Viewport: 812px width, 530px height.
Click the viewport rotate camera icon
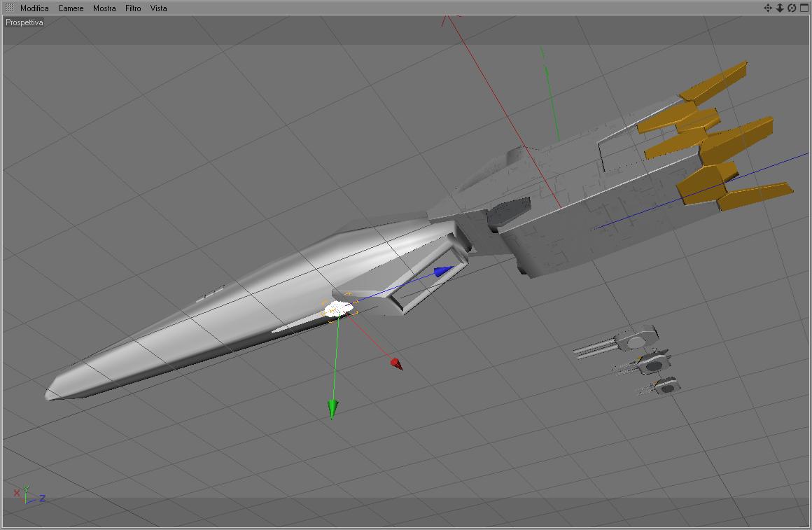[x=791, y=8]
